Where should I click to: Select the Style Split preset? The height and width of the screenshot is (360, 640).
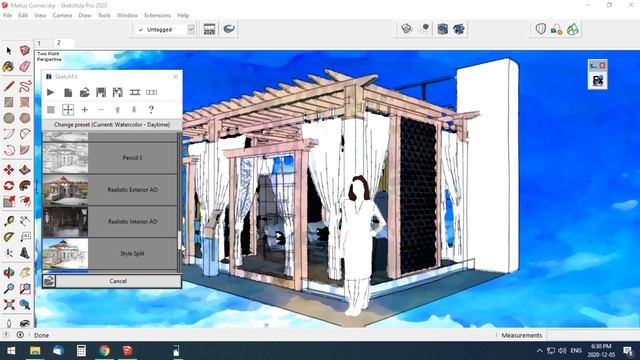tap(110, 253)
